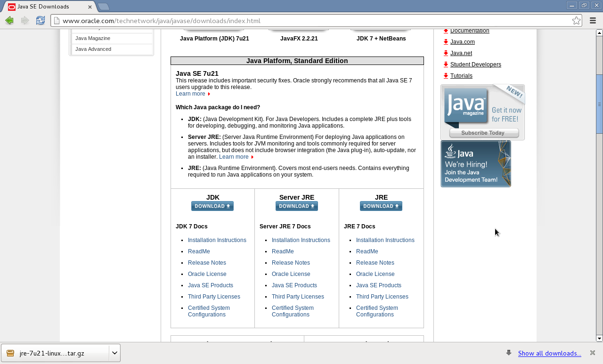Click red arrow icon beside Java.net

pos(446,53)
